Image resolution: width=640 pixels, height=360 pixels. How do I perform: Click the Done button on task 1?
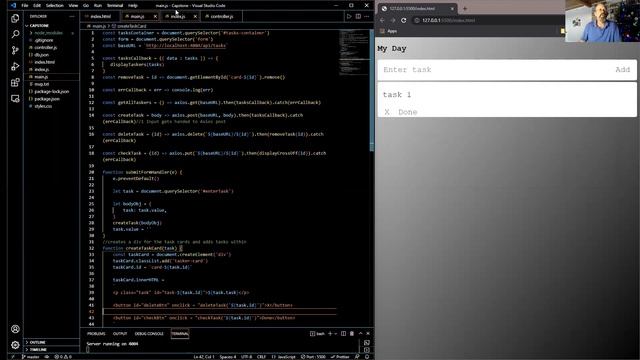[x=408, y=112]
